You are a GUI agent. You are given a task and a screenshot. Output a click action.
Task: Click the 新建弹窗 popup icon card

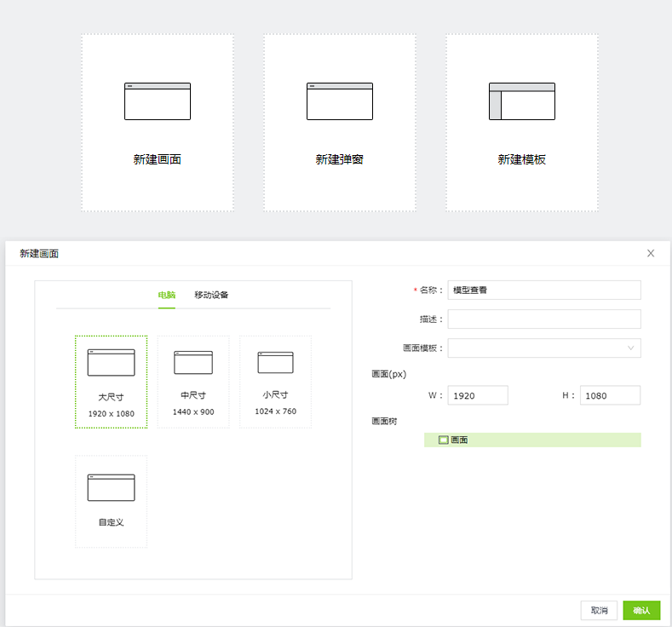click(x=340, y=123)
